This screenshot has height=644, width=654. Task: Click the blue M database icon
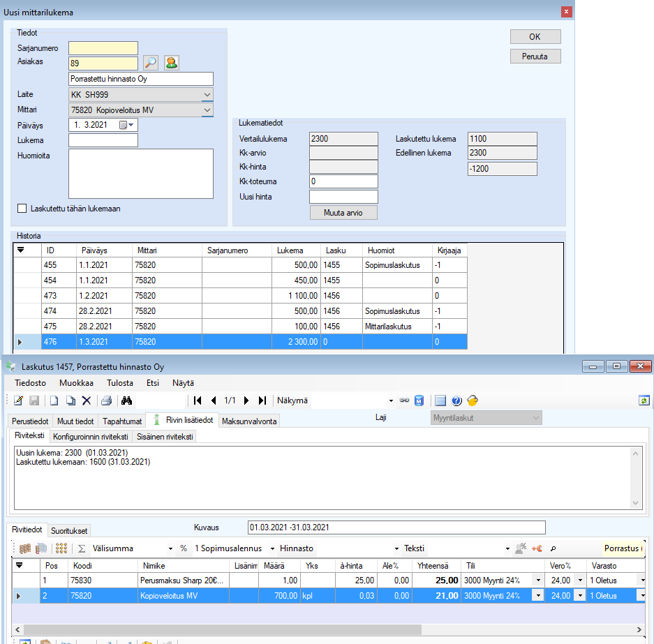(x=419, y=400)
